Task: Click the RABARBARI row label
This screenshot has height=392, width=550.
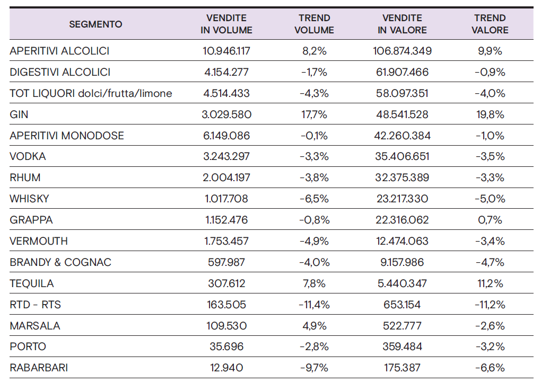Action: click(39, 368)
